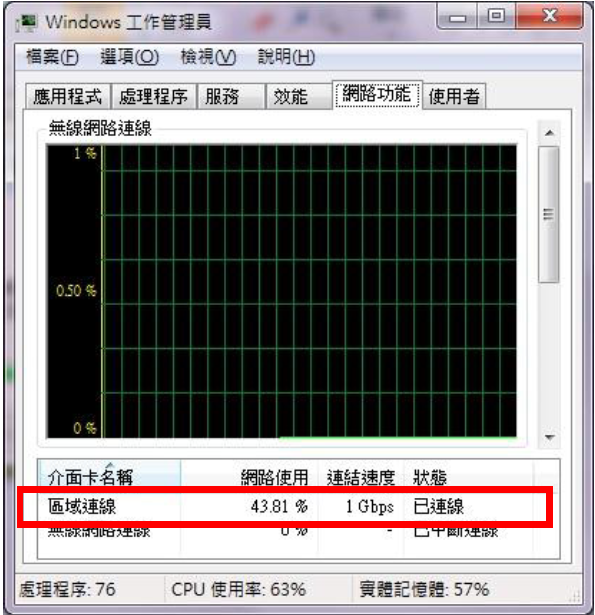Minimize the Task Manager window

(x=457, y=16)
